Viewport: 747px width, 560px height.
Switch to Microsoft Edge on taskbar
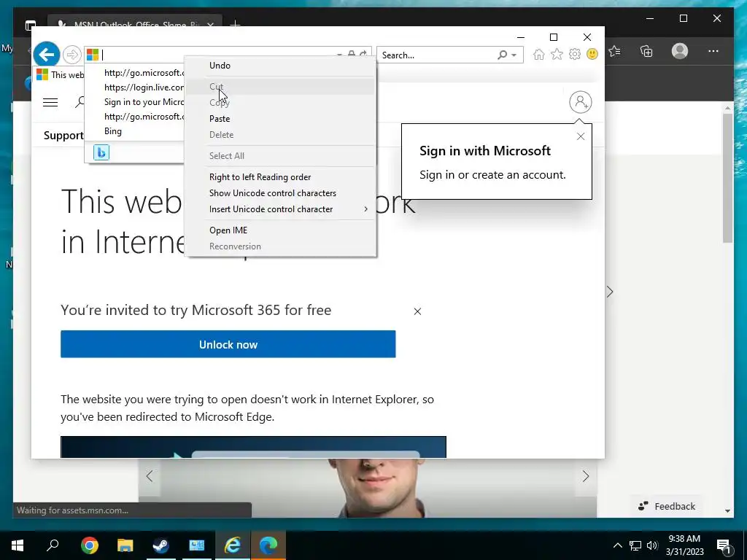coord(268,545)
